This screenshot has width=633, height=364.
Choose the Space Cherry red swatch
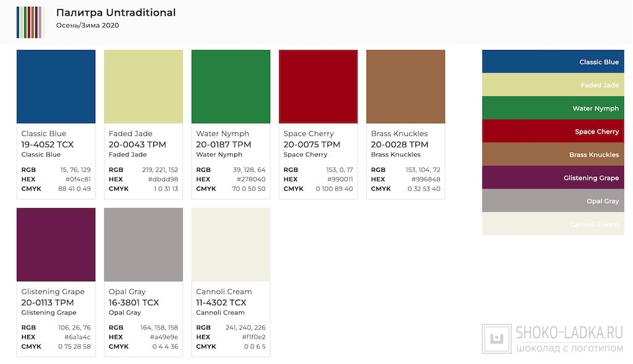click(318, 87)
